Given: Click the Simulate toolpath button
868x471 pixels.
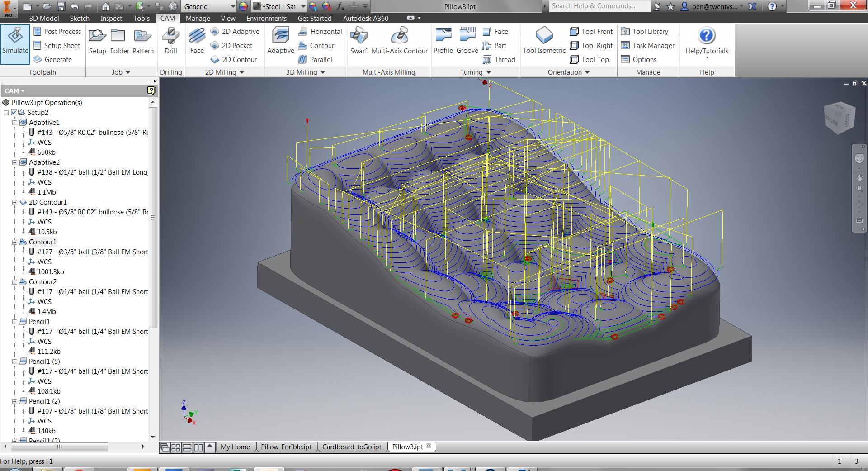Looking at the screenshot, I should click(15, 44).
